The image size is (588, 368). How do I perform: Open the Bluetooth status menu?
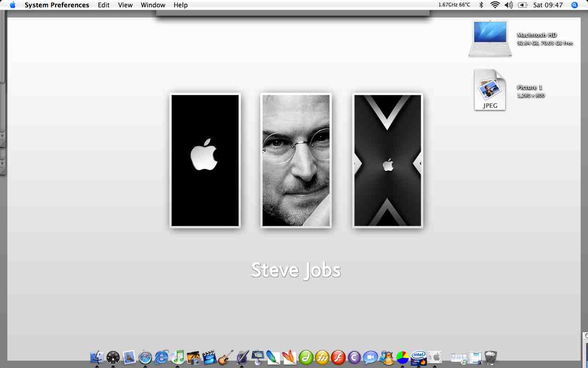pos(481,5)
